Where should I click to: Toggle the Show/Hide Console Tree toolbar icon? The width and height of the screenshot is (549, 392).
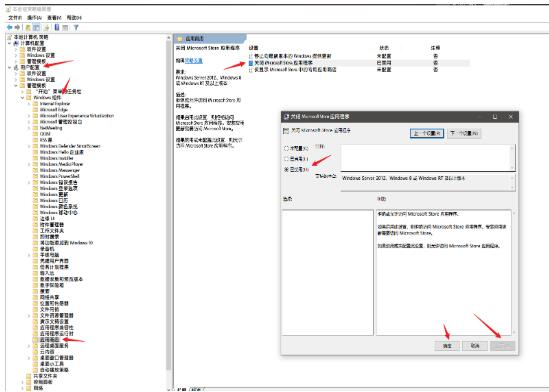[36, 27]
